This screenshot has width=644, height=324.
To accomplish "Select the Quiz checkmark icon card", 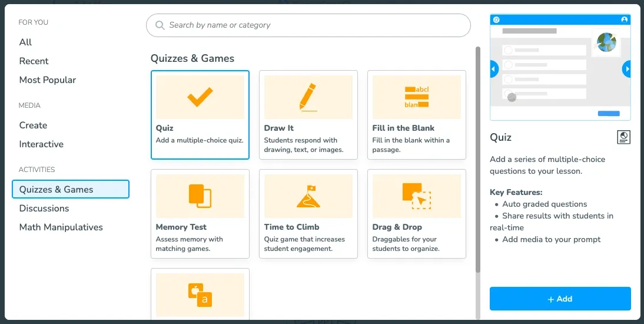I will pyautogui.click(x=200, y=97).
